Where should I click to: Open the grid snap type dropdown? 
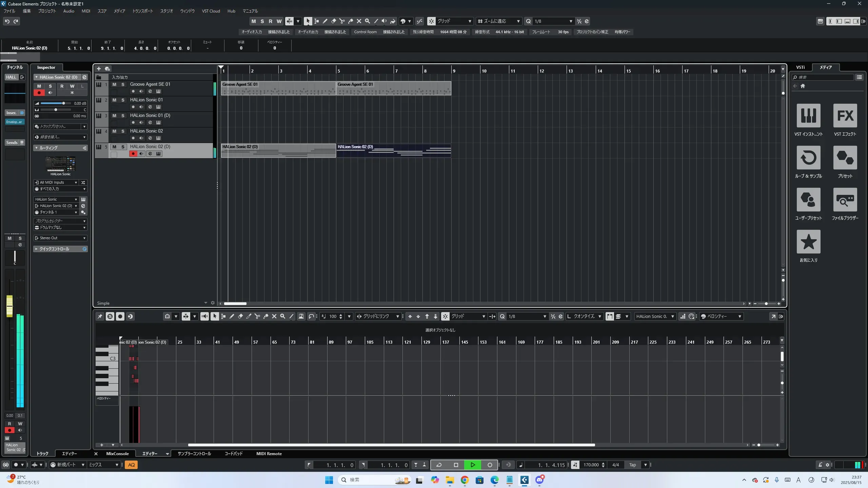coord(454,21)
